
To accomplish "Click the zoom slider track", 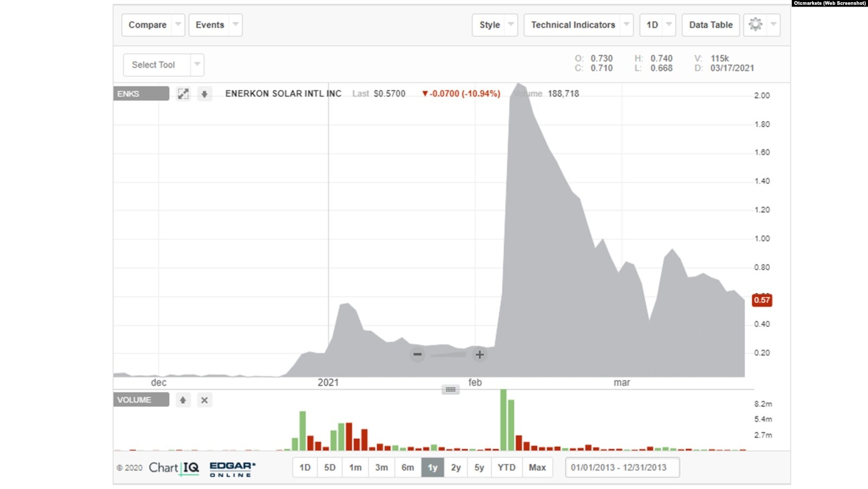I will [x=448, y=355].
